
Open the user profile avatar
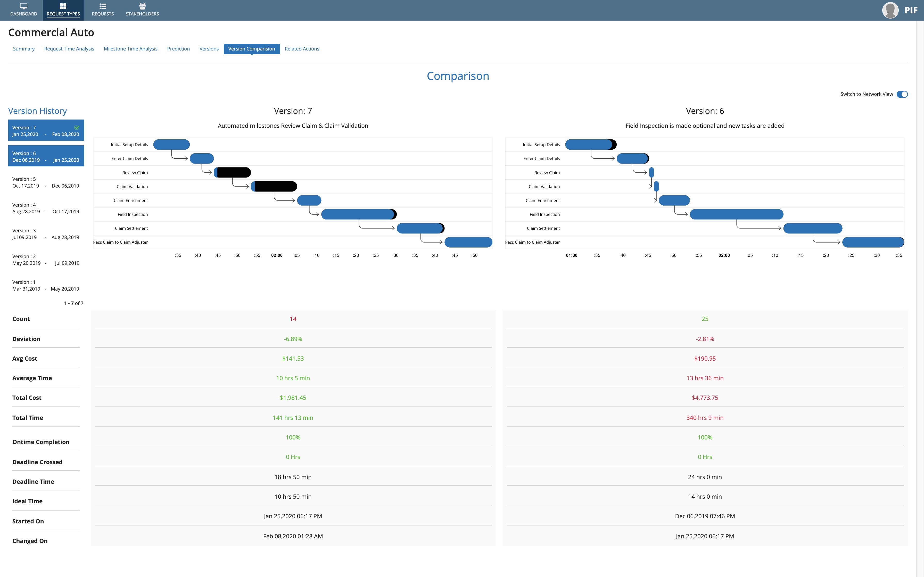tap(891, 10)
